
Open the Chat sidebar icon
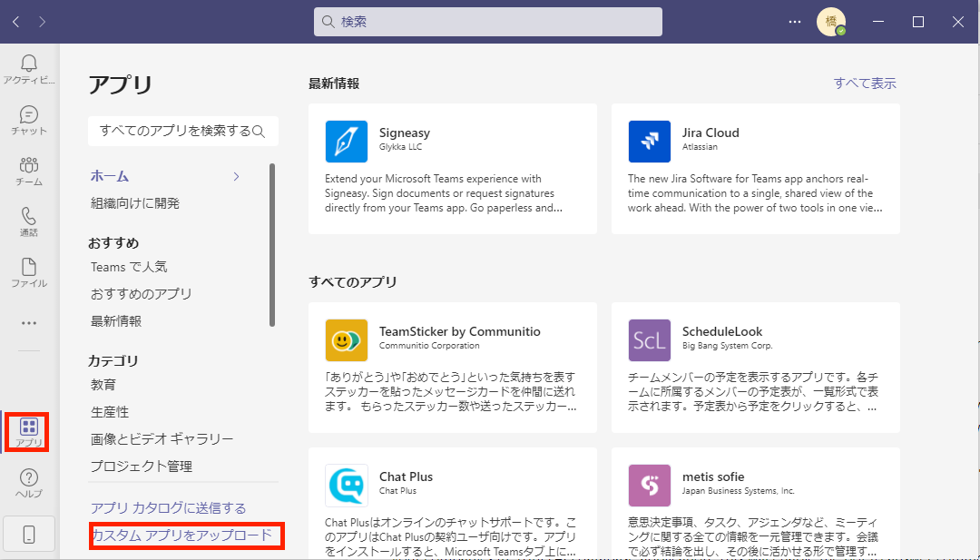29,114
